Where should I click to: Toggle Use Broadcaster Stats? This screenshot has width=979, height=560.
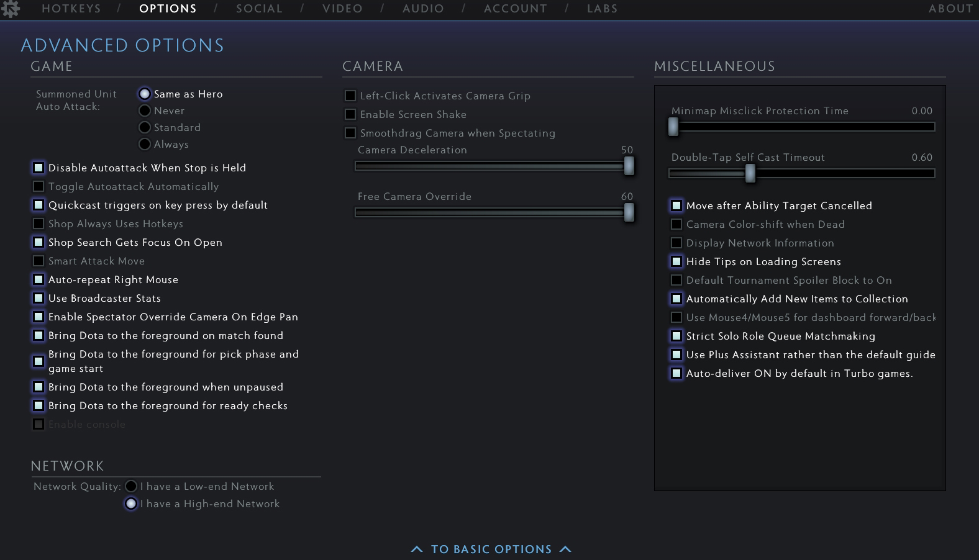[39, 298]
